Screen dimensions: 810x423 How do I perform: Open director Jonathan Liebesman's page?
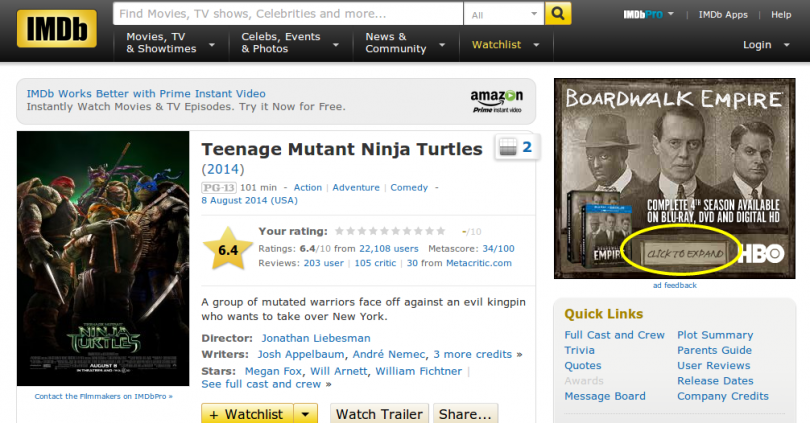point(316,338)
